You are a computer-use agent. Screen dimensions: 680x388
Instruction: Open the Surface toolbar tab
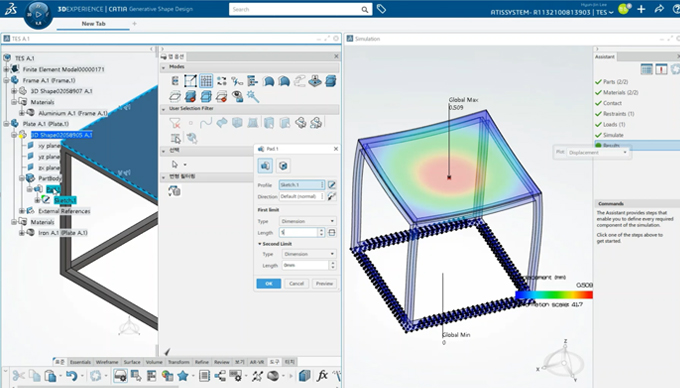click(132, 362)
